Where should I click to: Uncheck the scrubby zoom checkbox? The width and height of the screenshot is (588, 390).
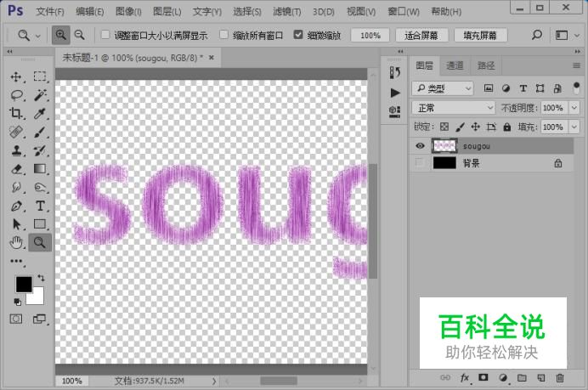coord(298,35)
